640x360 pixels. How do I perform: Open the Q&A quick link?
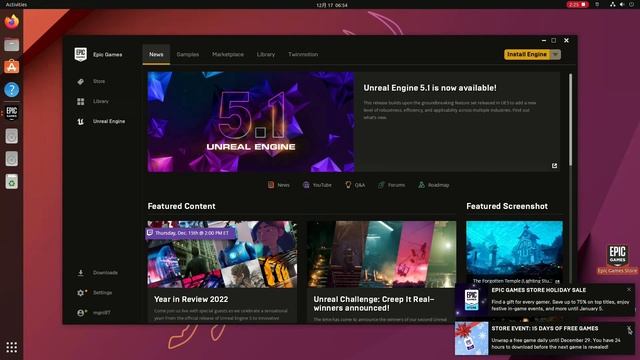(x=355, y=185)
